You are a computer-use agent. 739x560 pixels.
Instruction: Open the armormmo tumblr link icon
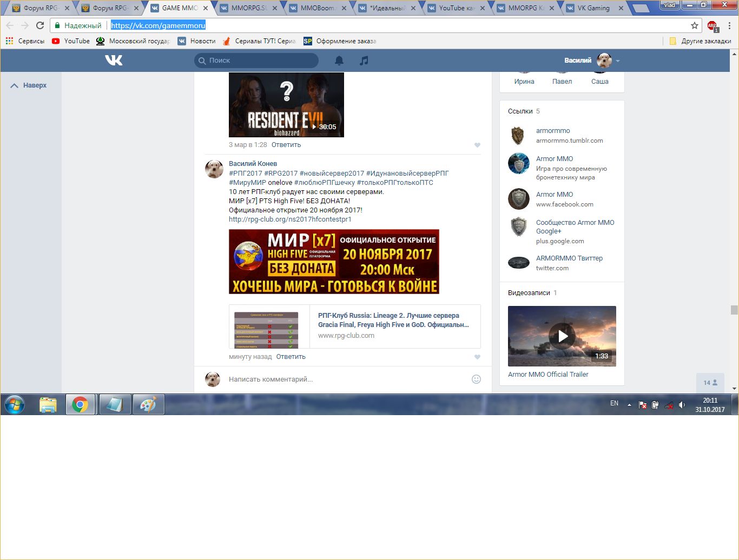pos(518,135)
